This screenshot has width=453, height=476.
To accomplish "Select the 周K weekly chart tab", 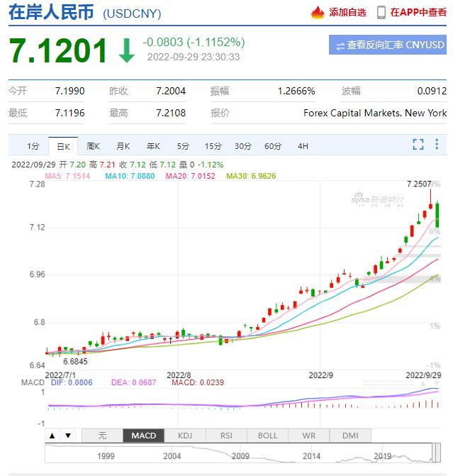I will tap(93, 146).
